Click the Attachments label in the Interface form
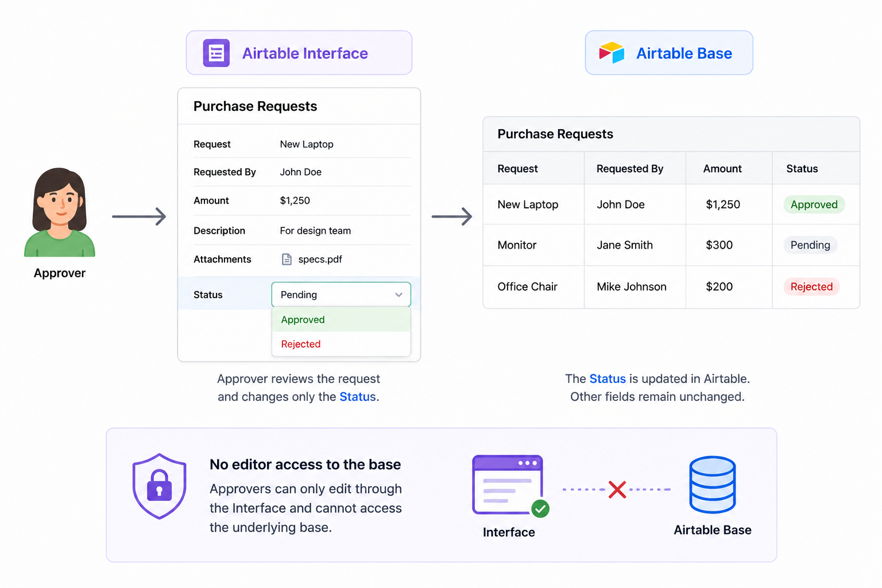This screenshot has height=588, width=882. [222, 260]
